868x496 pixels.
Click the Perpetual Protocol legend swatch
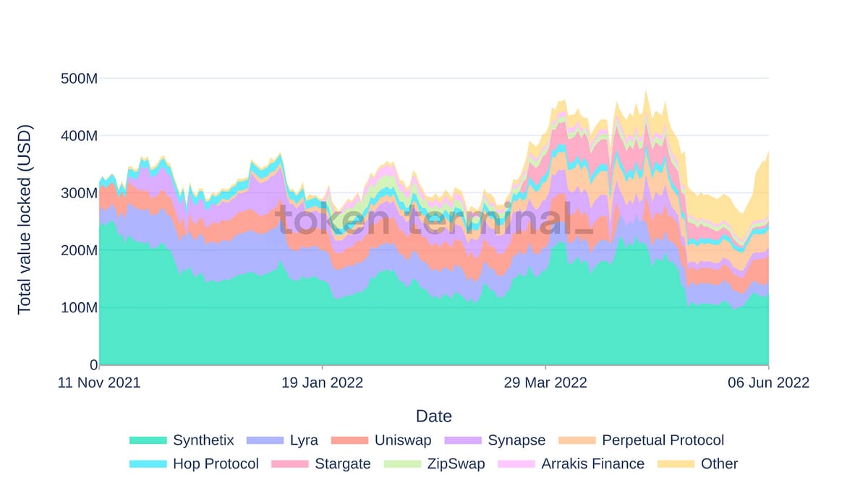point(576,440)
